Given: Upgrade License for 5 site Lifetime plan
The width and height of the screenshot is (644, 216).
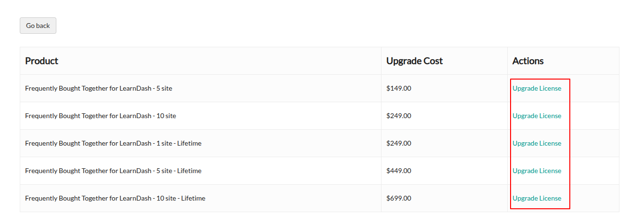Looking at the screenshot, I should [537, 171].
